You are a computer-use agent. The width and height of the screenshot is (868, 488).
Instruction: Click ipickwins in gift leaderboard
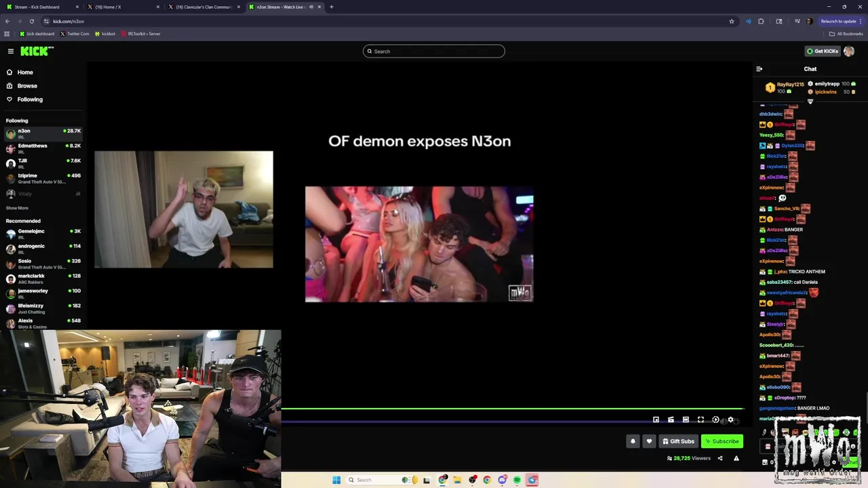point(831,91)
